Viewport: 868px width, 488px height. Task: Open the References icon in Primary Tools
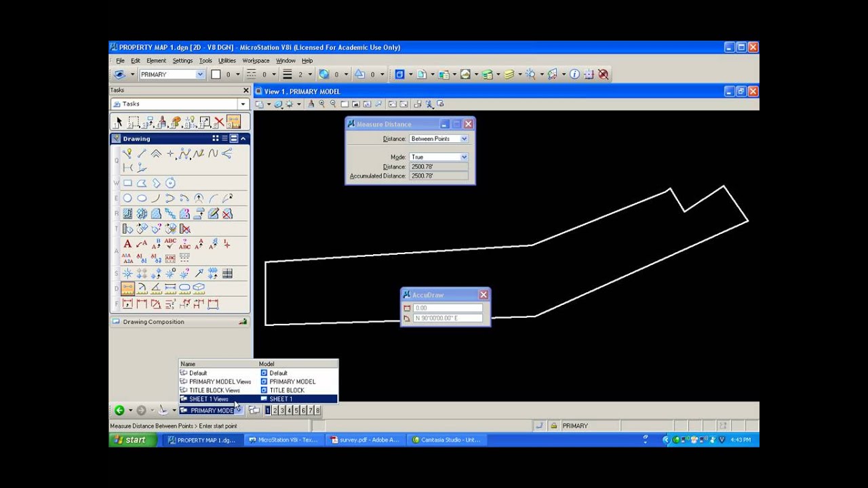point(422,75)
